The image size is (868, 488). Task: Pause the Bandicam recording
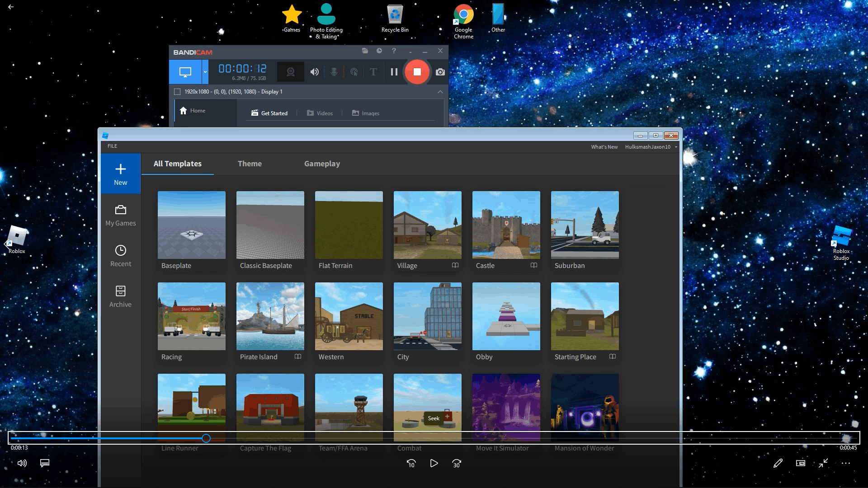tap(394, 72)
